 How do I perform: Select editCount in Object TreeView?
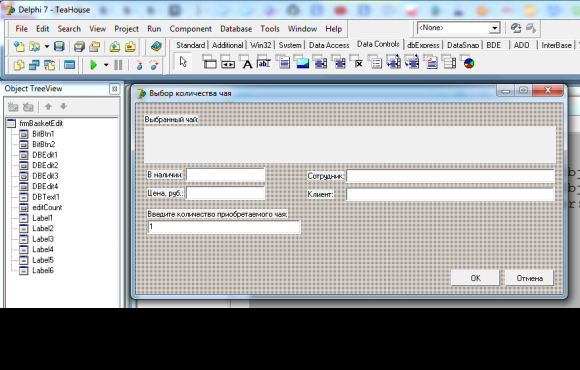pos(47,208)
